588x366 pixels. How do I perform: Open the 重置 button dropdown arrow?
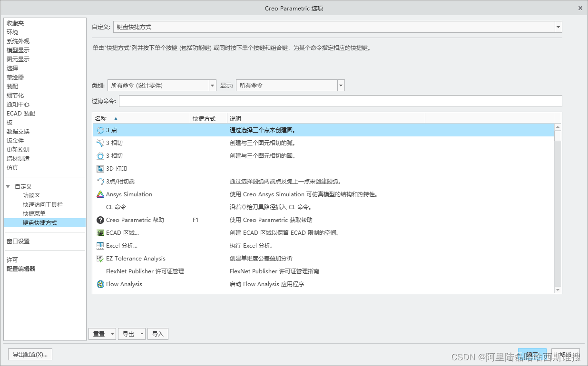click(112, 334)
